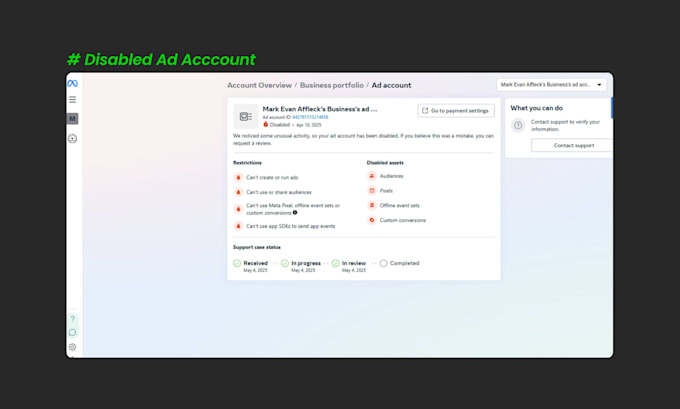680x409 pixels.
Task: Click the What you can do heading
Action: point(536,108)
